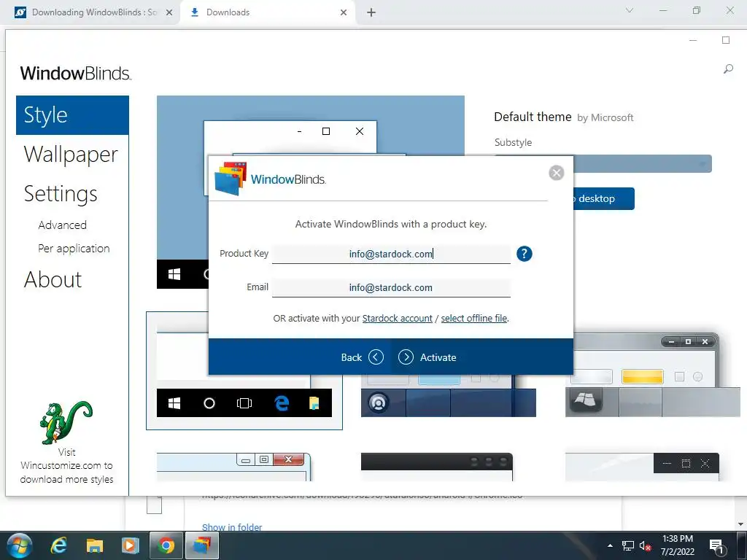This screenshot has width=747, height=560.
Task: Close the WindowBlinds activation dialog
Action: [556, 173]
